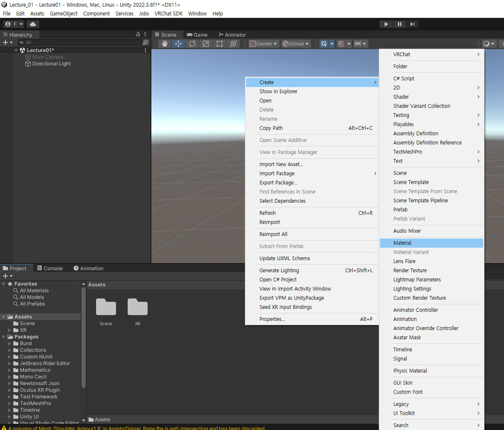Open the Import Package submenu
The height and width of the screenshot is (430, 504).
(x=312, y=174)
